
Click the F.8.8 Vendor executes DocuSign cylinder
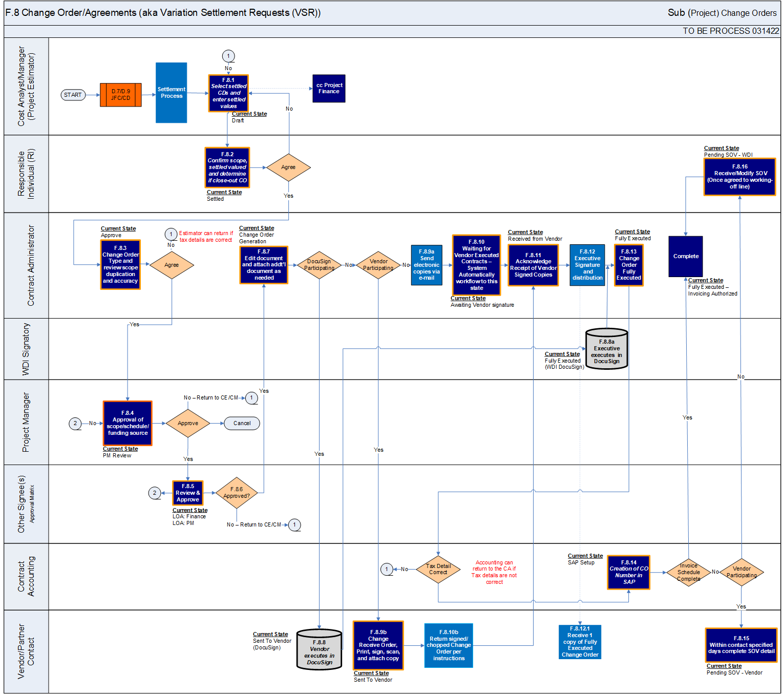coord(319,649)
